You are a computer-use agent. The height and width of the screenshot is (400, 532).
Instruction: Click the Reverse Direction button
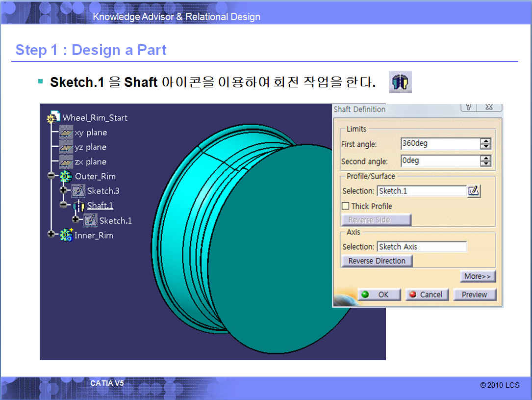point(377,261)
